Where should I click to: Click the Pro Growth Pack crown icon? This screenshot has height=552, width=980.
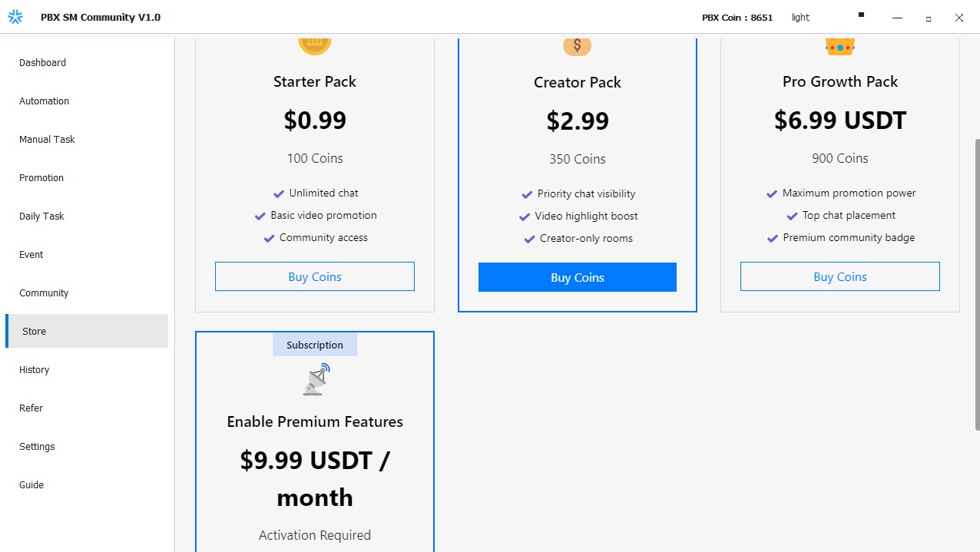coord(840,47)
